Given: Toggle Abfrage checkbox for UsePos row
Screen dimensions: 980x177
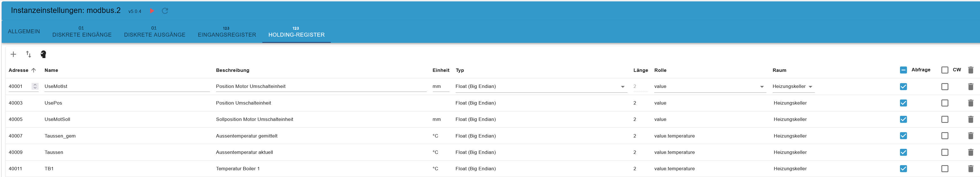Looking at the screenshot, I should point(904,103).
